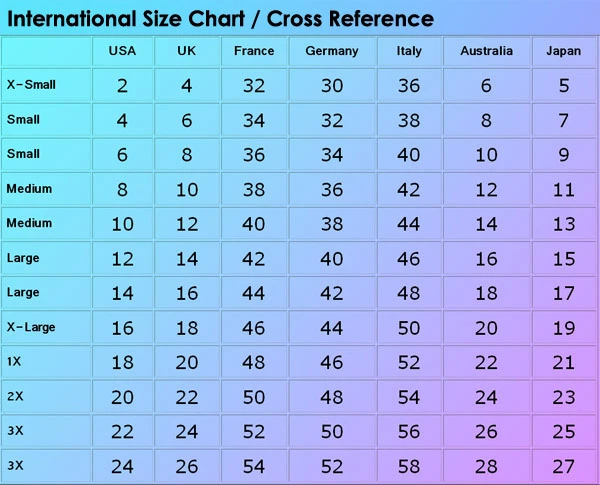Select Italy value 50 in X-Large row
Viewport: 600px width, 485px height.
(409, 328)
